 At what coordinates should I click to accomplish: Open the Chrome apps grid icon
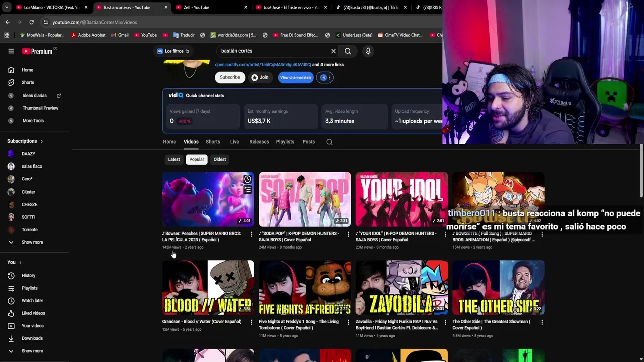[7, 35]
